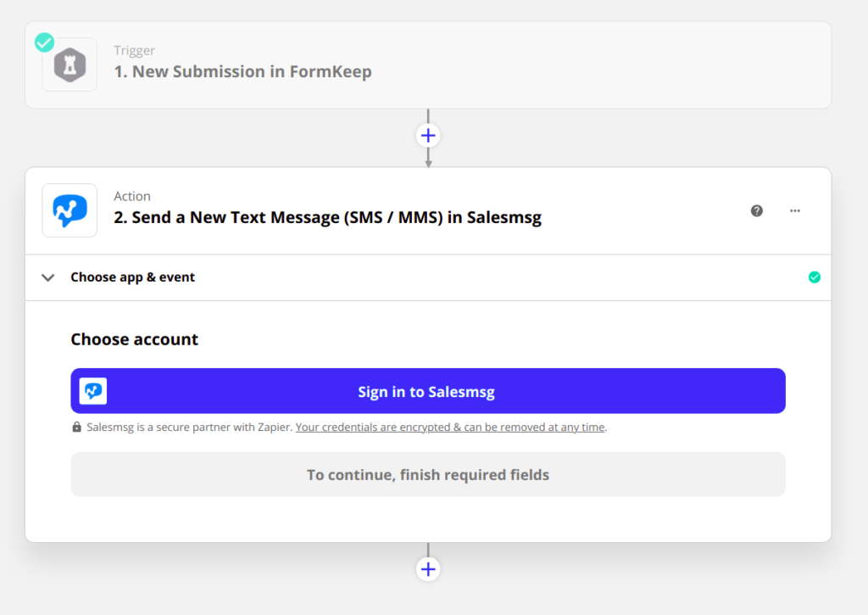Click the 'Action' label above the step title
The height and width of the screenshot is (615, 868).
[132, 196]
